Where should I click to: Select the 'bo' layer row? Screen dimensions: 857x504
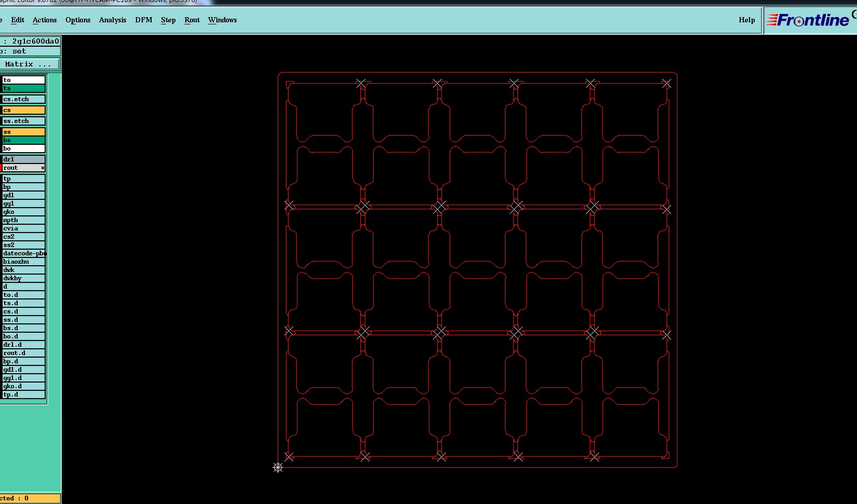click(x=23, y=148)
